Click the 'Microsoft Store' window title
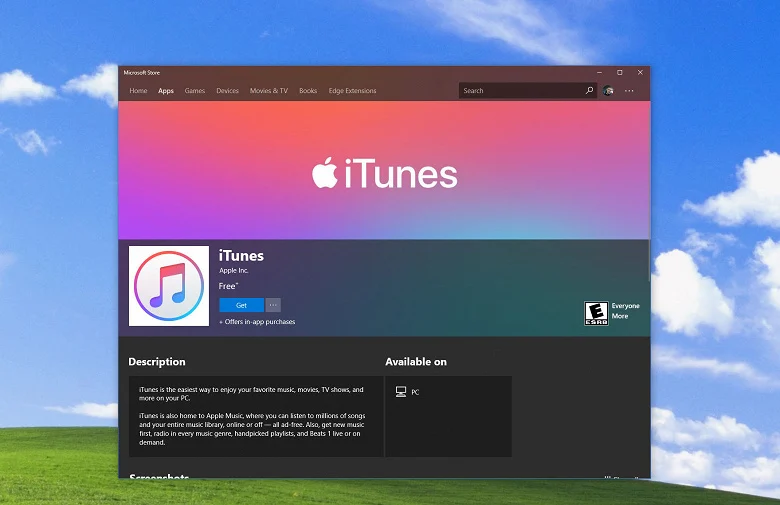The image size is (780, 505). [142, 73]
